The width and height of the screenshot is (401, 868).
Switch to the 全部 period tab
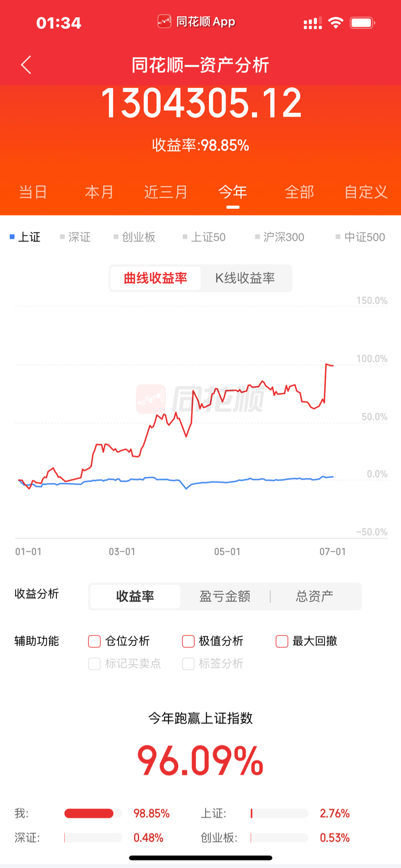click(x=299, y=192)
